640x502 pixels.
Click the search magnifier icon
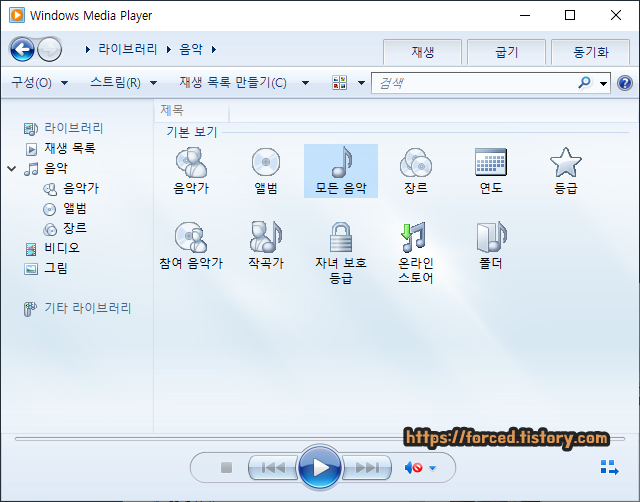pyautogui.click(x=584, y=83)
